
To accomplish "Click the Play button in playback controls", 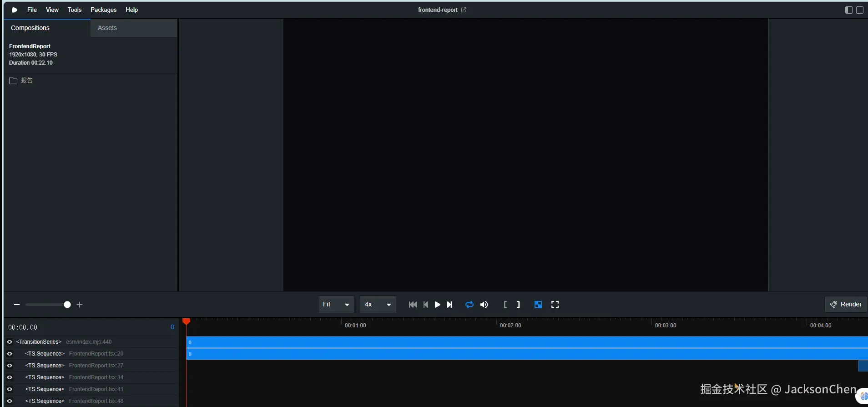I will tap(437, 305).
